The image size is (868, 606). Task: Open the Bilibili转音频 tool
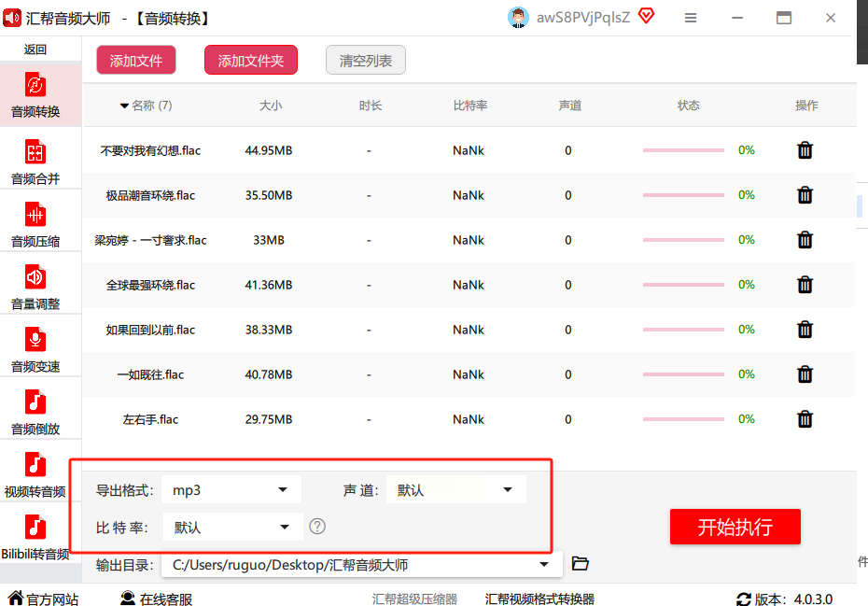[35, 537]
